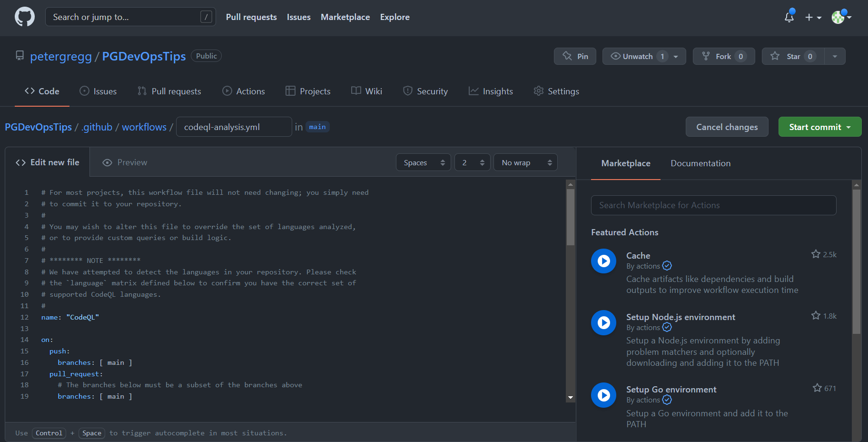Open Marketplace in top navigation
Image resolution: width=868 pixels, height=442 pixels.
point(345,17)
